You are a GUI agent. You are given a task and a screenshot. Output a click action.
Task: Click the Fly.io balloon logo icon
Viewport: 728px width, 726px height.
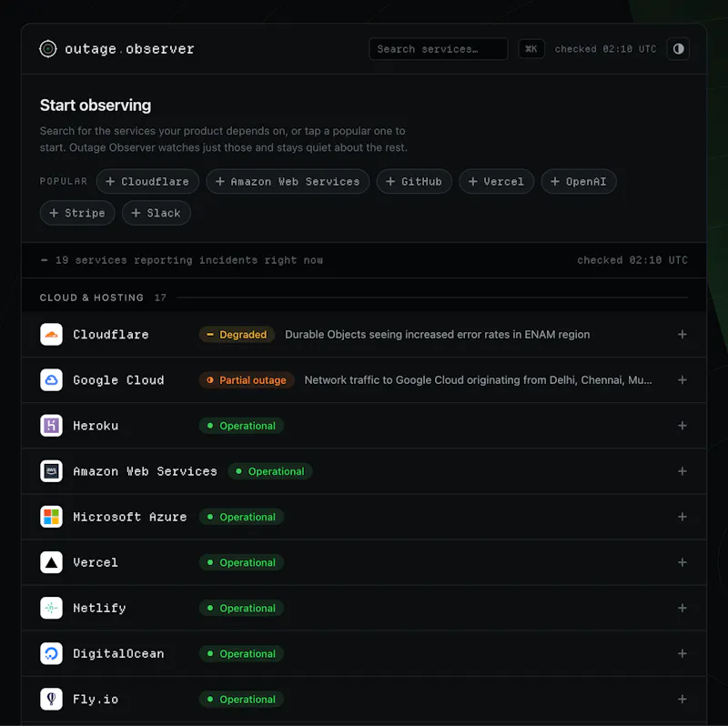tap(52, 699)
